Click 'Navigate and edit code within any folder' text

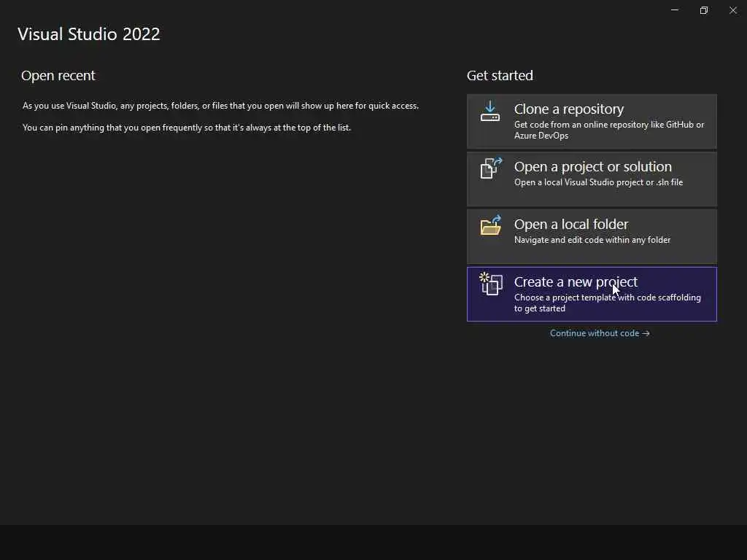pos(592,240)
